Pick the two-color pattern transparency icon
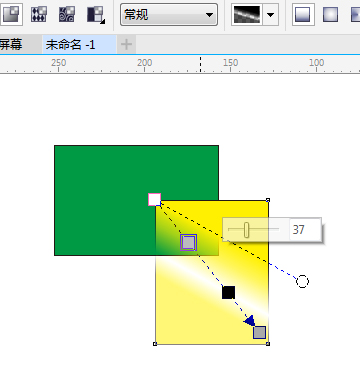Screen dimensions: 360x380 (96, 15)
